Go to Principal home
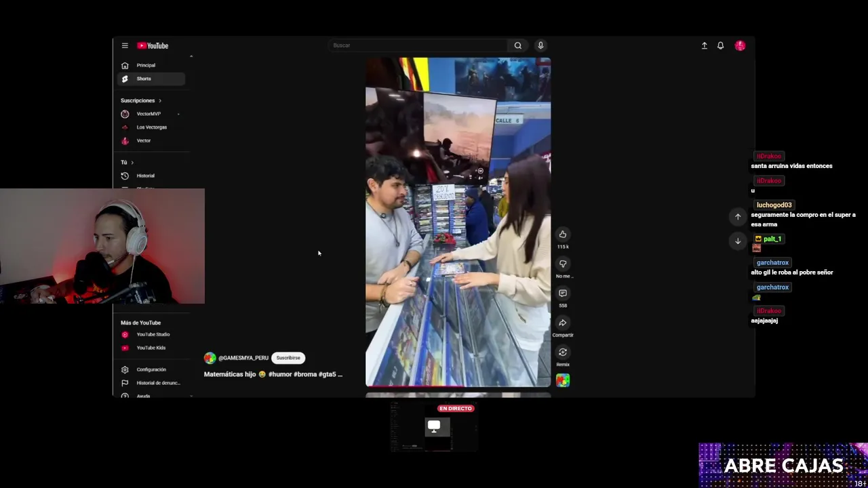The width and height of the screenshot is (868, 488). tap(151, 65)
